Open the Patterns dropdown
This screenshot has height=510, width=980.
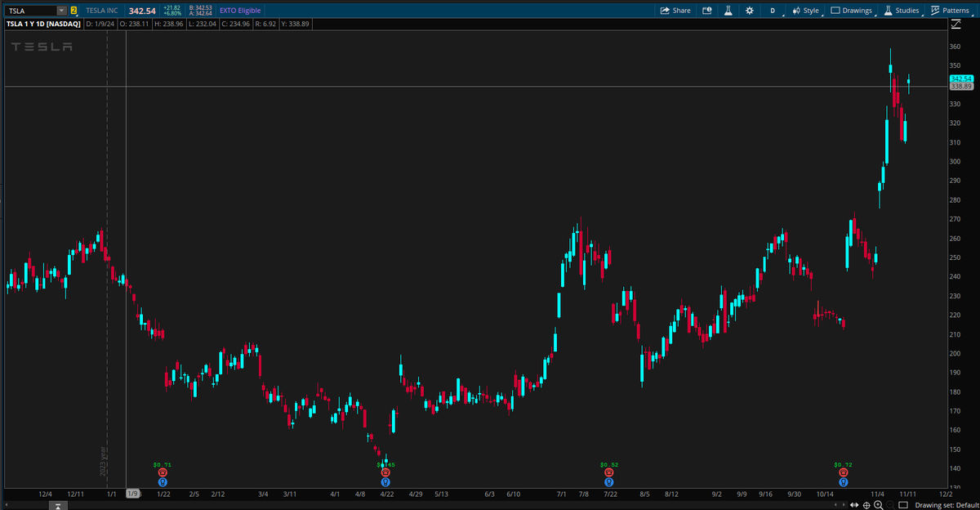tap(951, 11)
